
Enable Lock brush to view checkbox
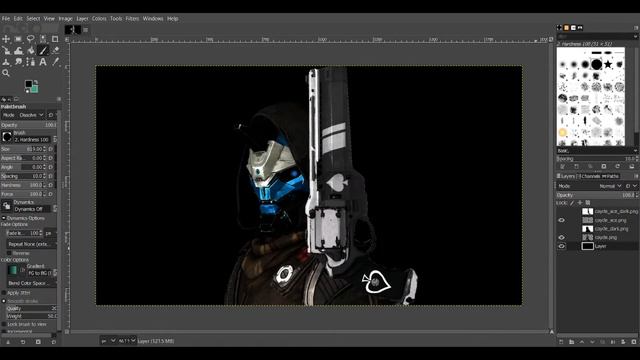(x=4, y=324)
